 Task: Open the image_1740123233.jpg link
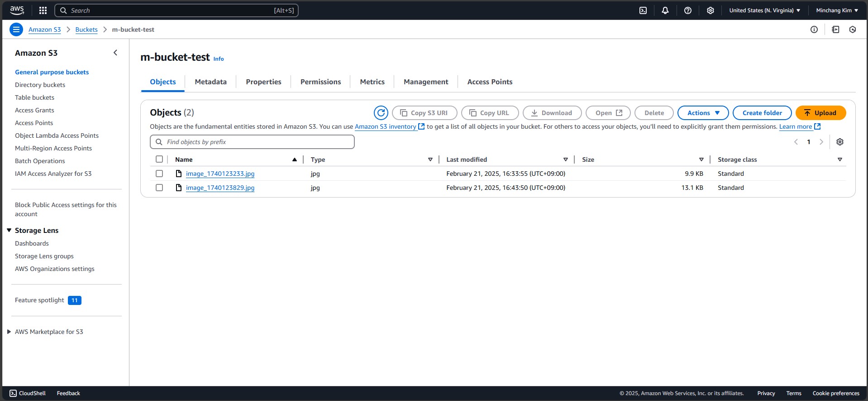pos(220,174)
